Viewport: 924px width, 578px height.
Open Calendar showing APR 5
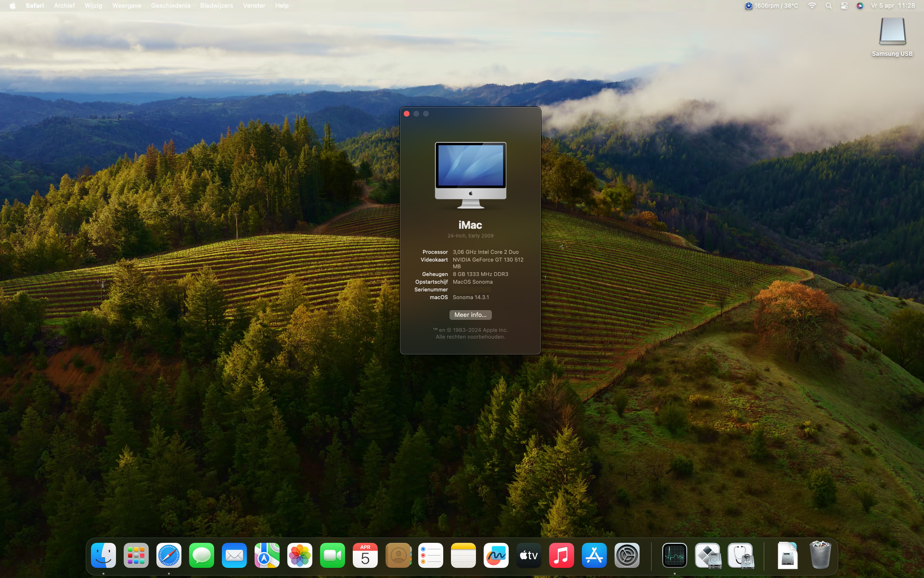[x=365, y=555]
